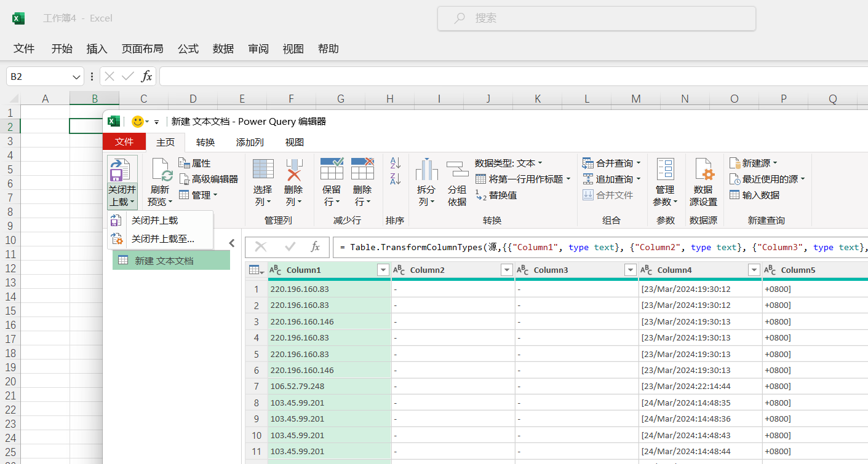
Task: Click the Excel search (搜索) box
Action: point(596,18)
